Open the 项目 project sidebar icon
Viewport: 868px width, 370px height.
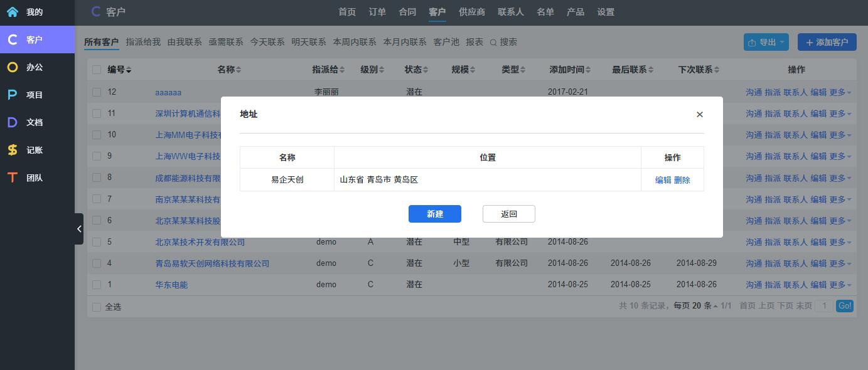coord(13,95)
